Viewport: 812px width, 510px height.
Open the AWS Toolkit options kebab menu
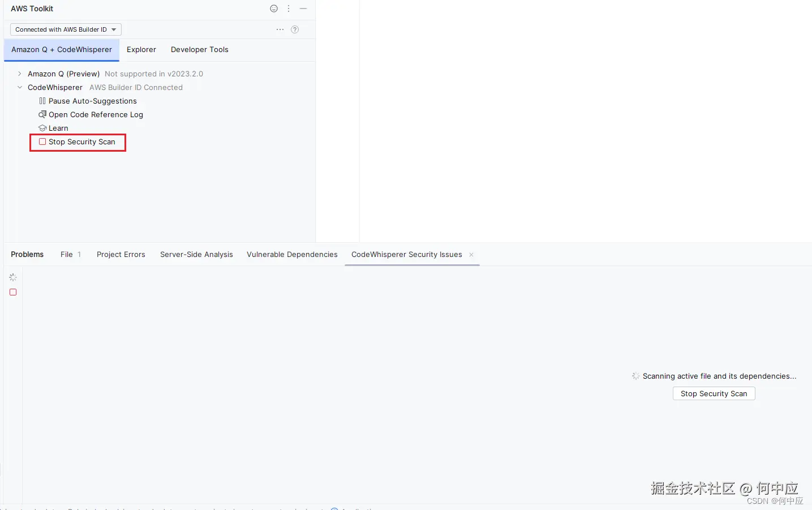[289, 8]
